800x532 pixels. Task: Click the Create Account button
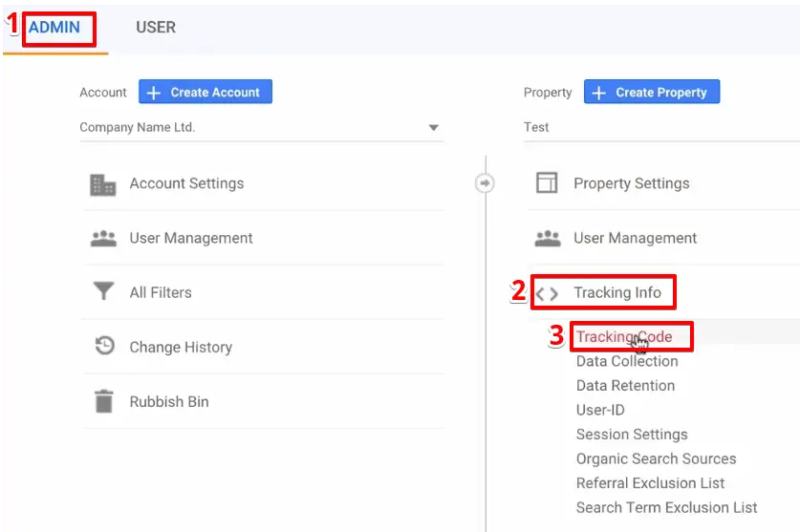(x=205, y=92)
